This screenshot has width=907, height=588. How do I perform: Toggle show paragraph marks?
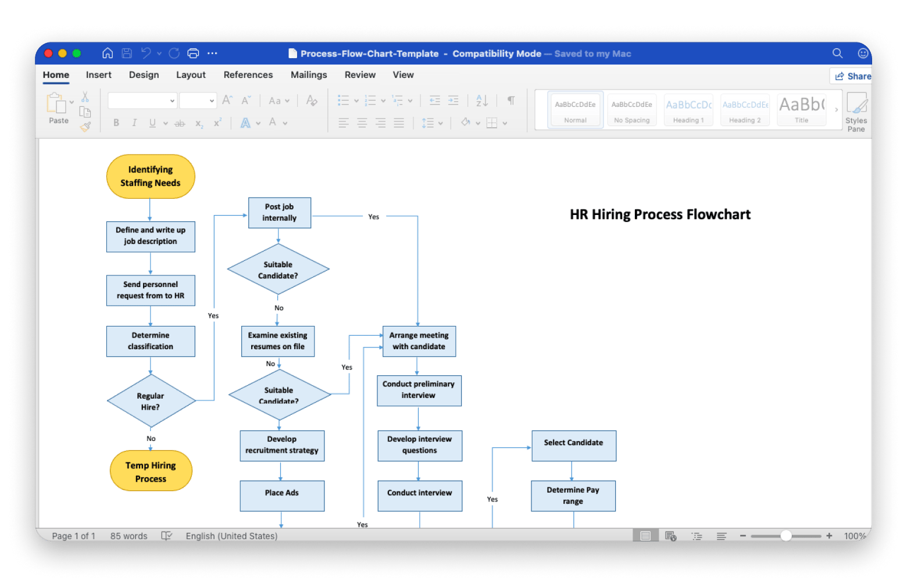511,101
